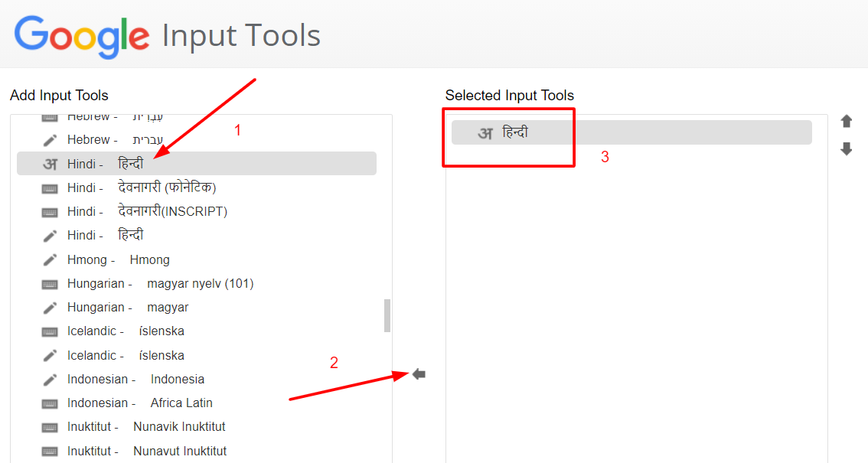Select the अ transliteration icon beside Hindi
Screen dimensions: 868x463
49,163
